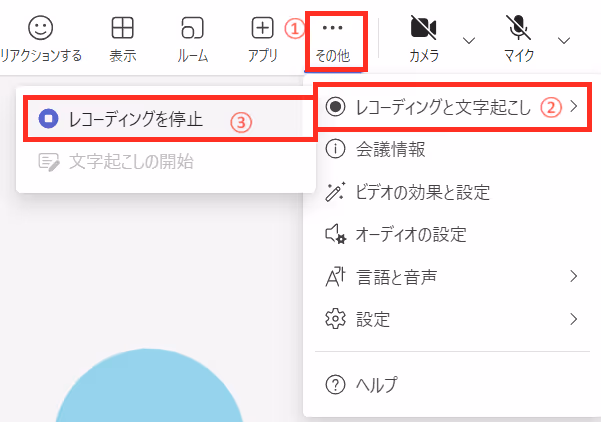The height and width of the screenshot is (422, 601).
Task: Open the その他 more options menu
Action: pos(333,41)
